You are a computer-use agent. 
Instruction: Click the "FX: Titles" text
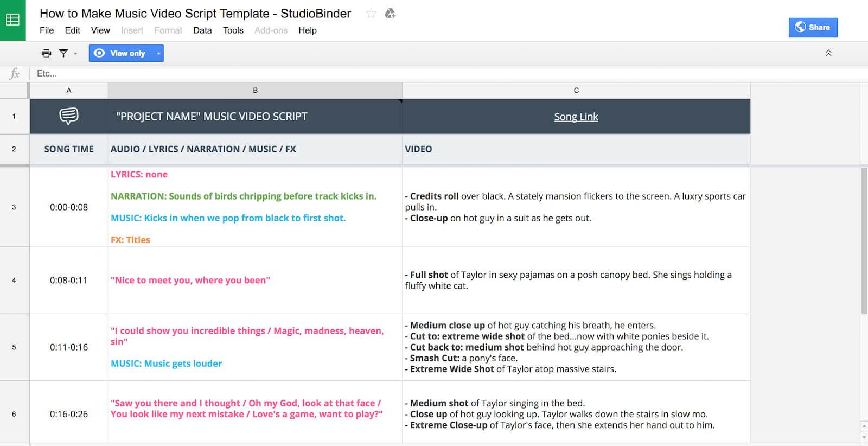(131, 239)
